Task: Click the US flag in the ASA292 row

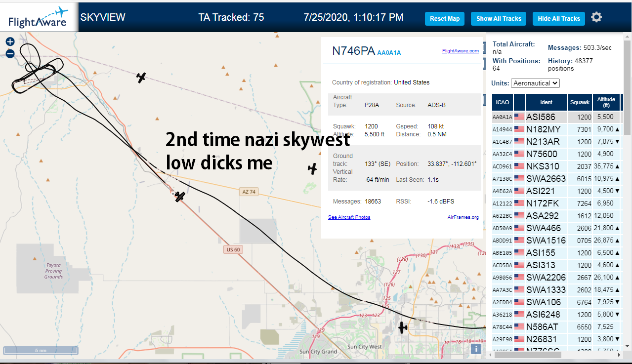Action: [519, 216]
